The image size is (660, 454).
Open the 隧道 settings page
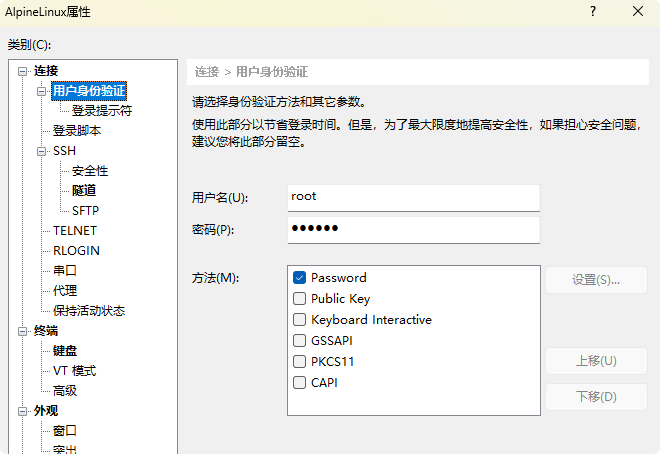tap(84, 191)
